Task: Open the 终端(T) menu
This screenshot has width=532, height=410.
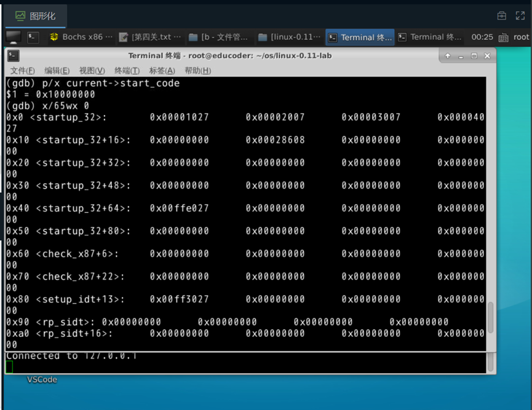Action: coord(127,71)
